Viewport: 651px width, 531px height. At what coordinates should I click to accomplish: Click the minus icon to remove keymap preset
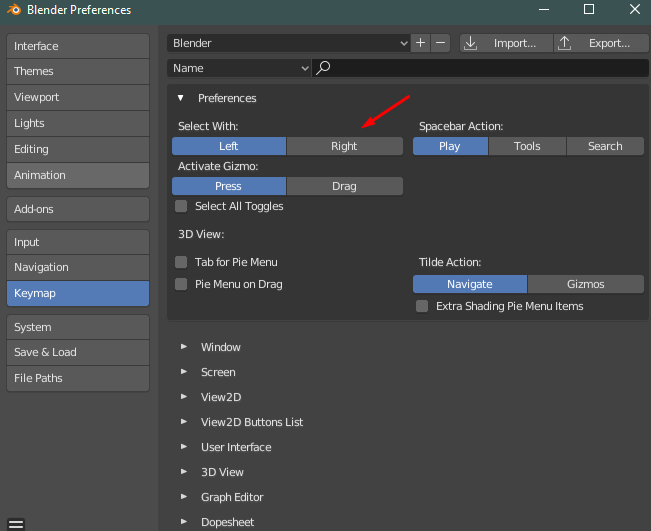point(441,43)
